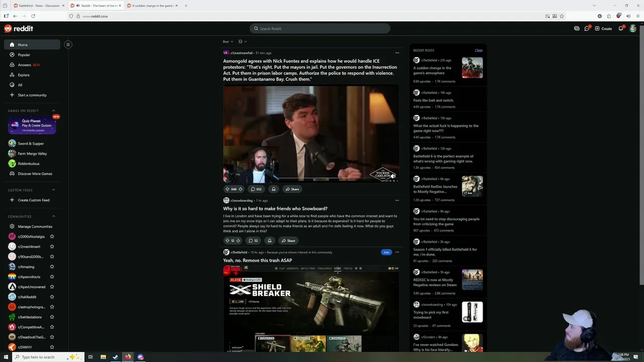Join r/Battlefield community
This screenshot has width=644, height=362.
386,252
